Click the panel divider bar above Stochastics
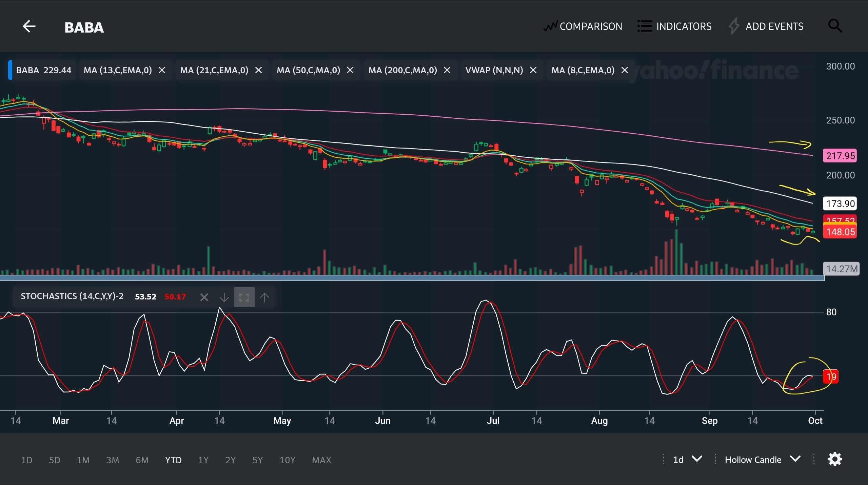The height and width of the screenshot is (485, 868). [412, 278]
